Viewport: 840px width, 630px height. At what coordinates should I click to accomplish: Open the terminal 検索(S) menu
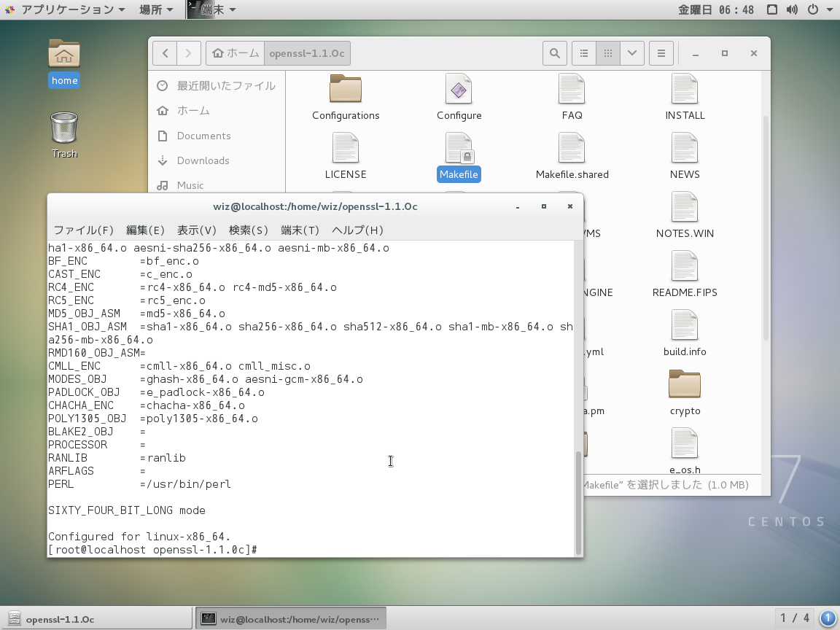click(248, 230)
